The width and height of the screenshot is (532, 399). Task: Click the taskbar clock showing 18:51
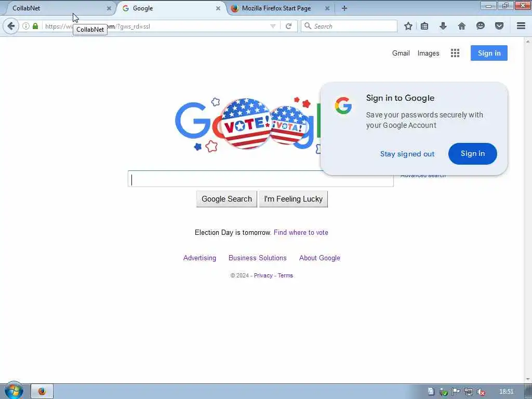(507, 392)
